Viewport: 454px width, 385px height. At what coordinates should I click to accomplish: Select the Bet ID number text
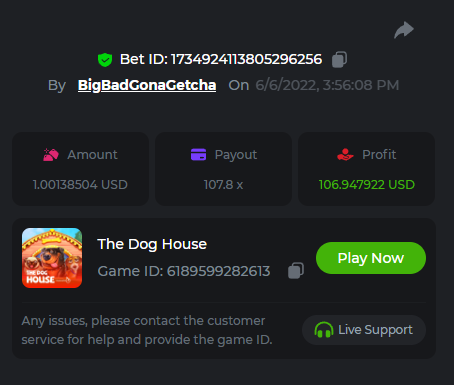coord(246,59)
